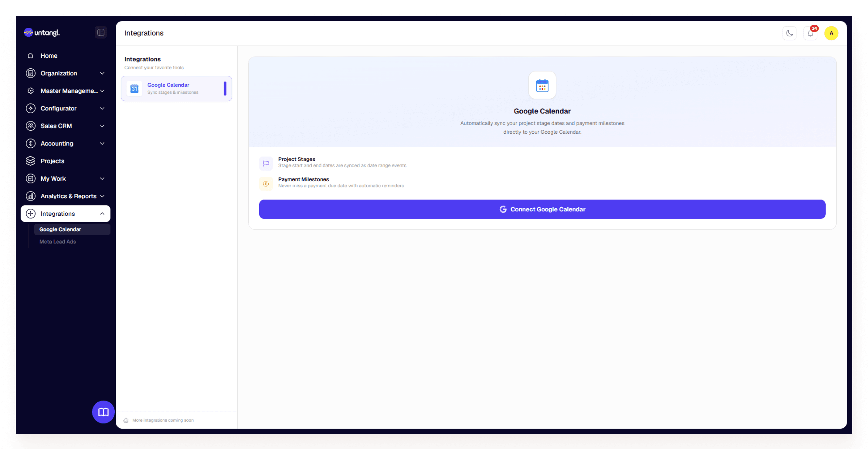868x449 pixels.
Task: Connect Google Calendar button
Action: click(542, 209)
